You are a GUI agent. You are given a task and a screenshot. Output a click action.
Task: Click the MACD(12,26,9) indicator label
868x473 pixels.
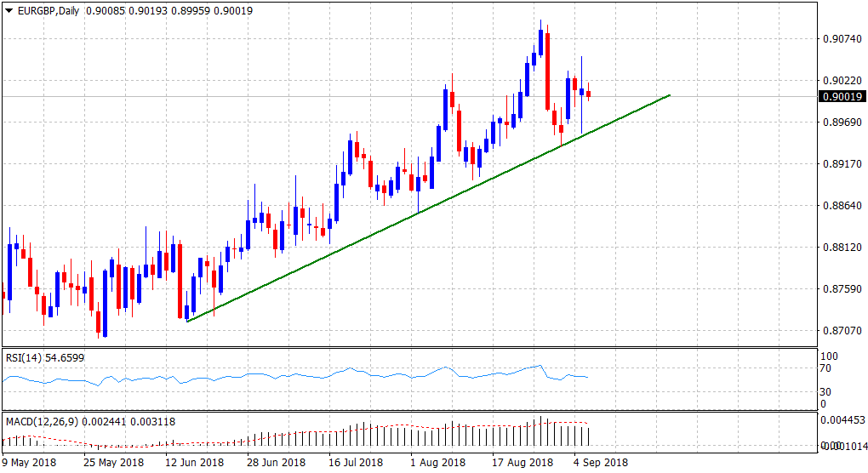click(41, 422)
